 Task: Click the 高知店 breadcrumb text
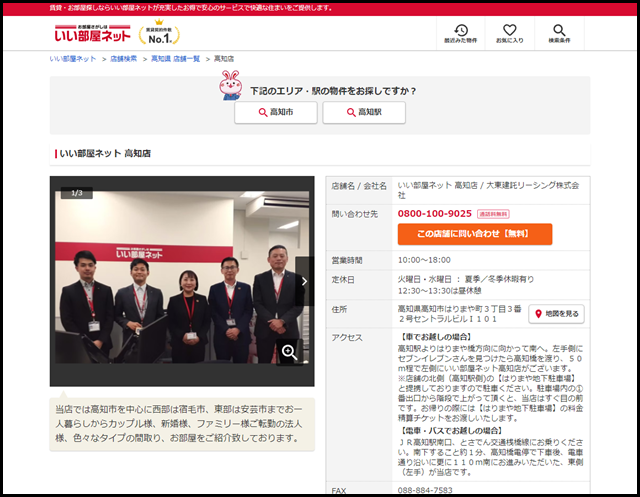click(224, 59)
